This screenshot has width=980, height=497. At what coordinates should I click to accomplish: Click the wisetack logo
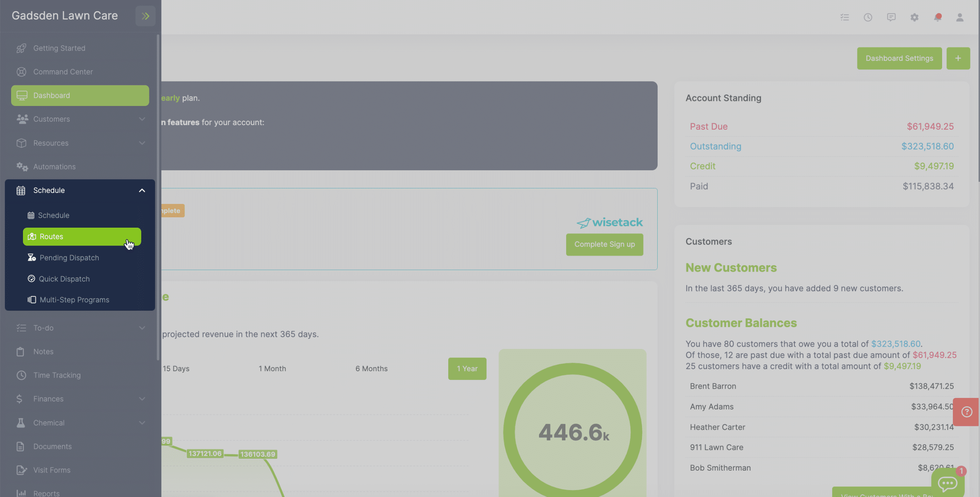coord(610,223)
